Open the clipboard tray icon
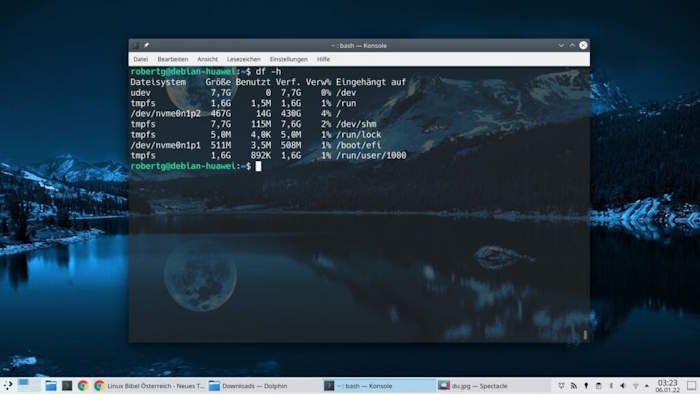700x394 pixels. [599, 386]
